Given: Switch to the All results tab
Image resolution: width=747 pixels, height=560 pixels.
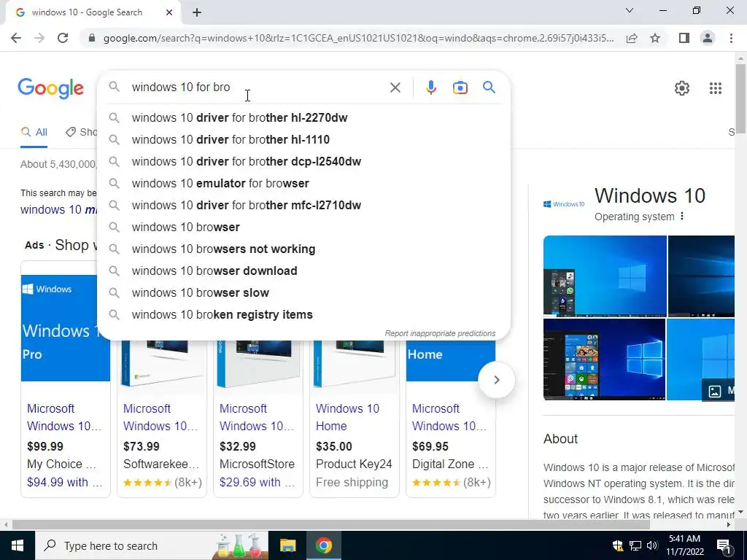Looking at the screenshot, I should (x=34, y=132).
